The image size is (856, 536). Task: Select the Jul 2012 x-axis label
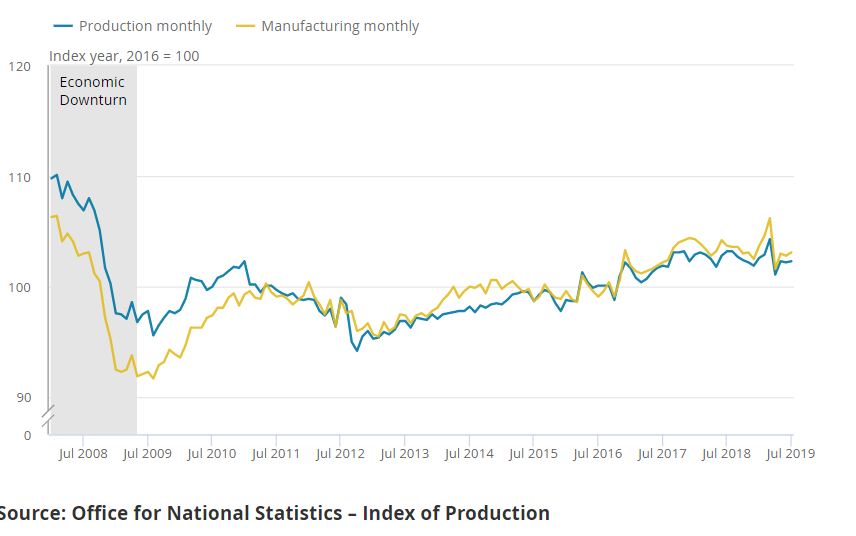[x=339, y=453]
